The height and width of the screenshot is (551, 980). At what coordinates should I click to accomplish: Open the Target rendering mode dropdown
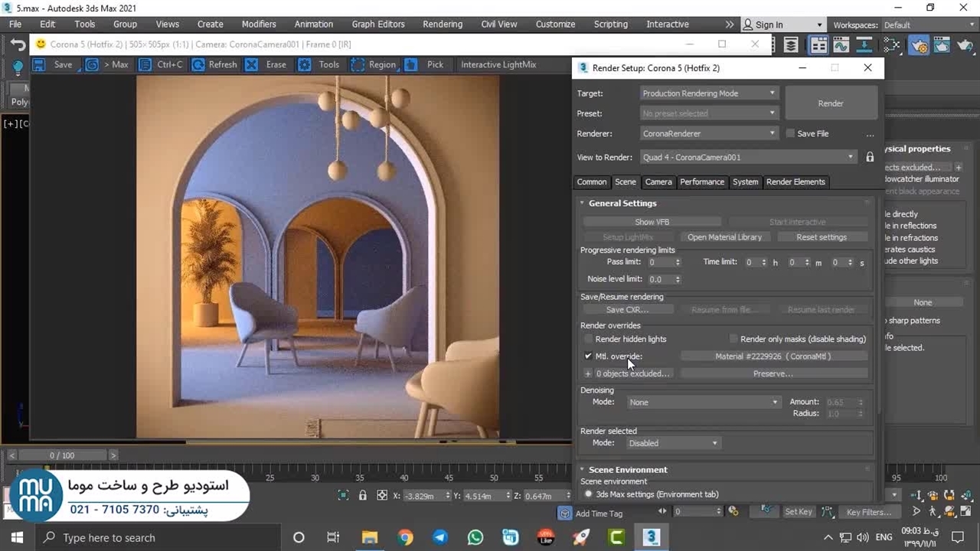(708, 93)
